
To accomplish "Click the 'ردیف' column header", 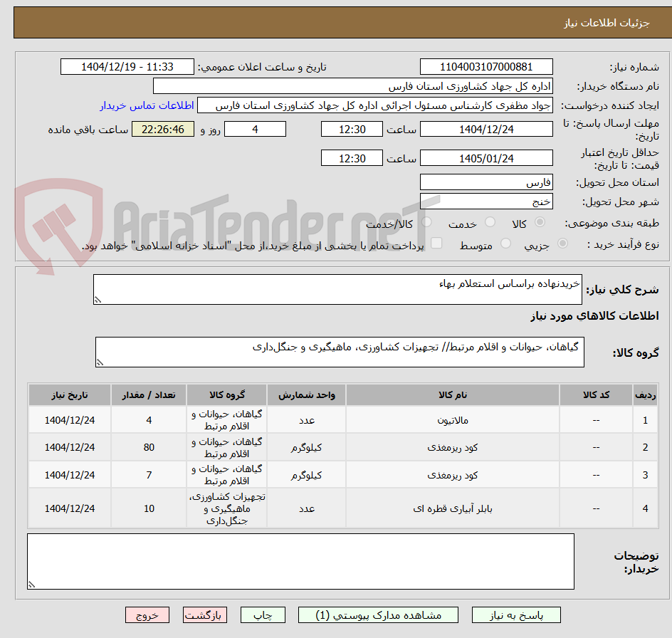I will click(645, 395).
